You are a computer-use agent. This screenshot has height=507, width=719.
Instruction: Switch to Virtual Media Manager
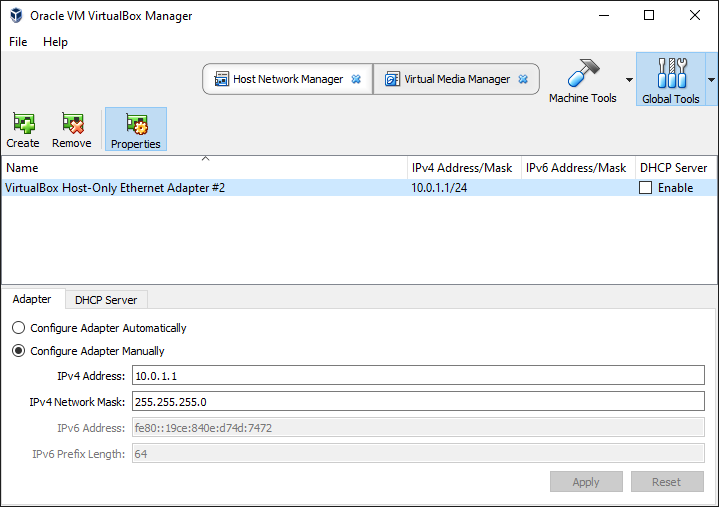click(457, 79)
